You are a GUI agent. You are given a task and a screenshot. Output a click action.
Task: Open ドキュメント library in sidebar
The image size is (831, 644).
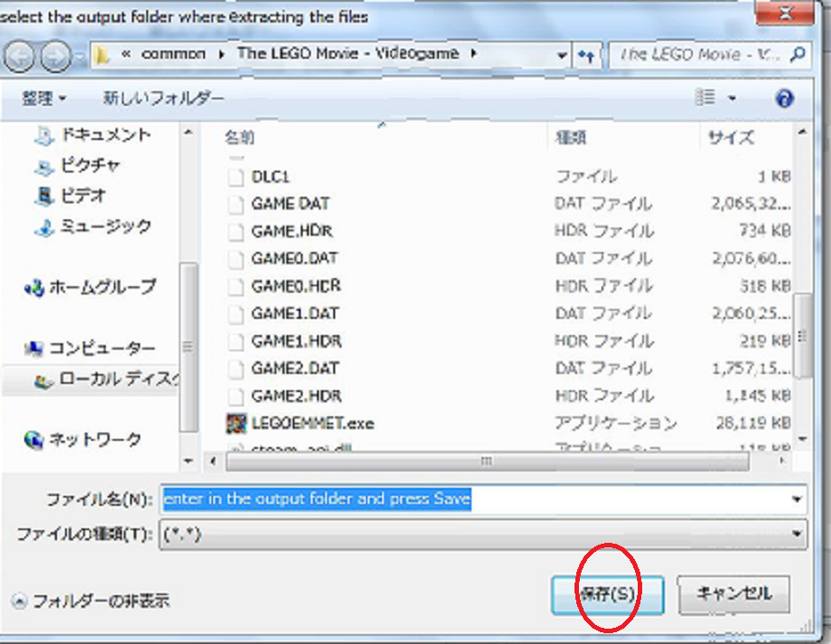pyautogui.click(x=93, y=135)
